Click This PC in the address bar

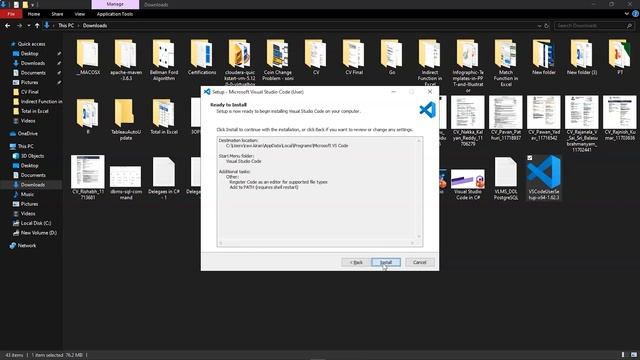[x=66, y=25]
